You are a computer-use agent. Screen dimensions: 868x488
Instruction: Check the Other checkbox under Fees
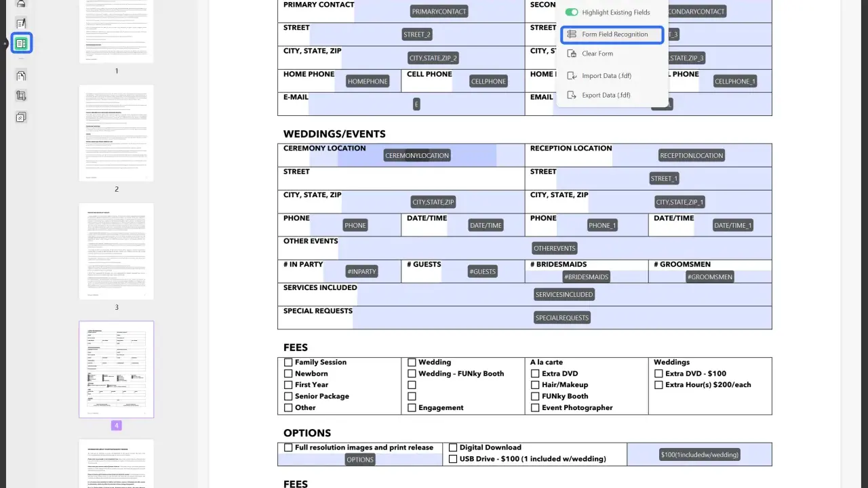pos(288,407)
